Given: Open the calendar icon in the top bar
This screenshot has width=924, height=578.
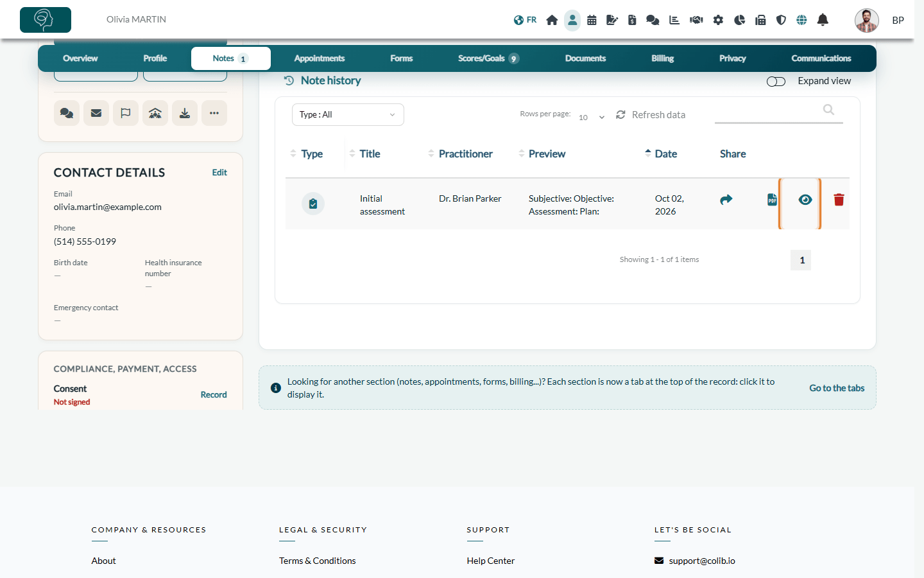Looking at the screenshot, I should (x=592, y=20).
